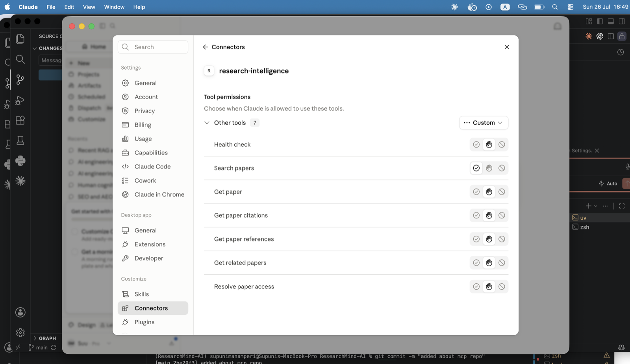Image resolution: width=630 pixels, height=364 pixels.
Task: Open VS Code Testing flask view
Action: [x=20, y=140]
